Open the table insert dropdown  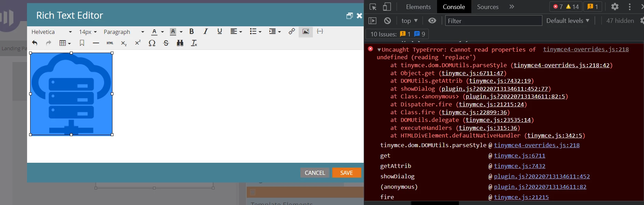click(65, 43)
